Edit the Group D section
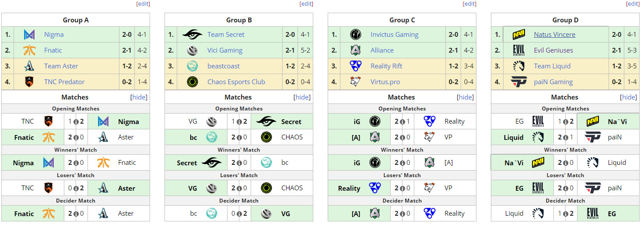 (633, 4)
